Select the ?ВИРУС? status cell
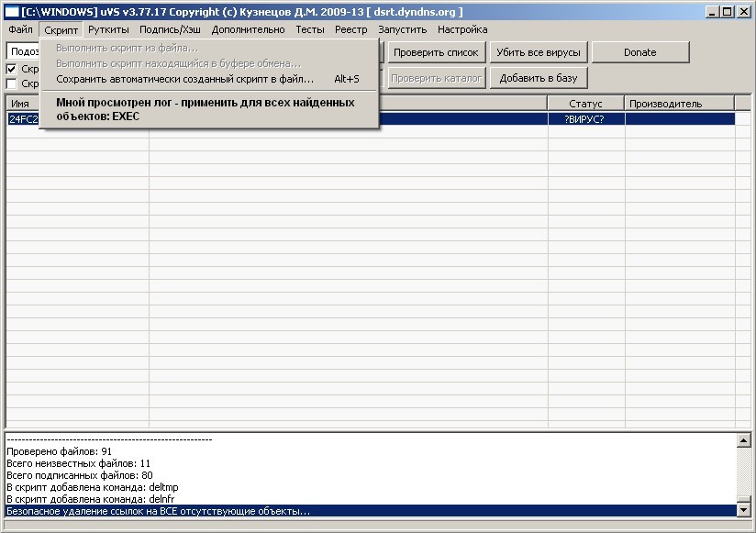The width and height of the screenshot is (756, 533). [x=585, y=119]
